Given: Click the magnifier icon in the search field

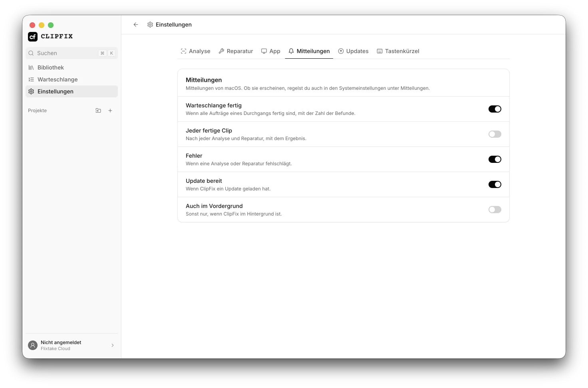Looking at the screenshot, I should 31,53.
